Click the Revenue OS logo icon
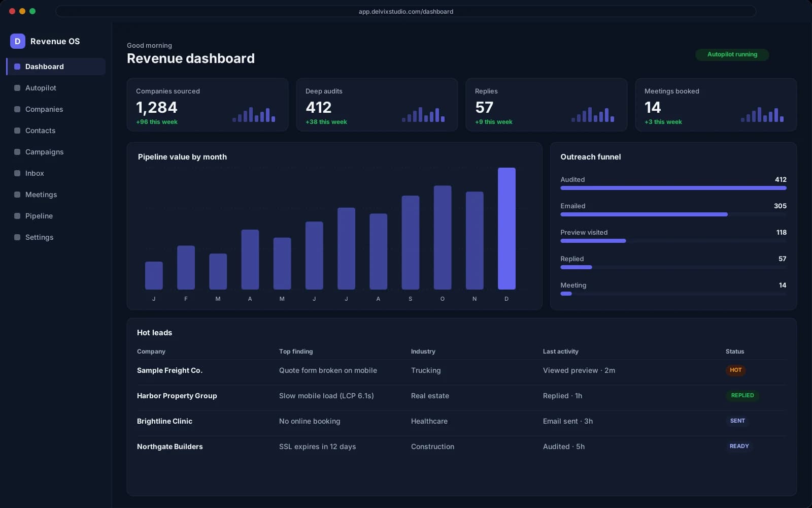This screenshot has width=812, height=508. coord(18,41)
